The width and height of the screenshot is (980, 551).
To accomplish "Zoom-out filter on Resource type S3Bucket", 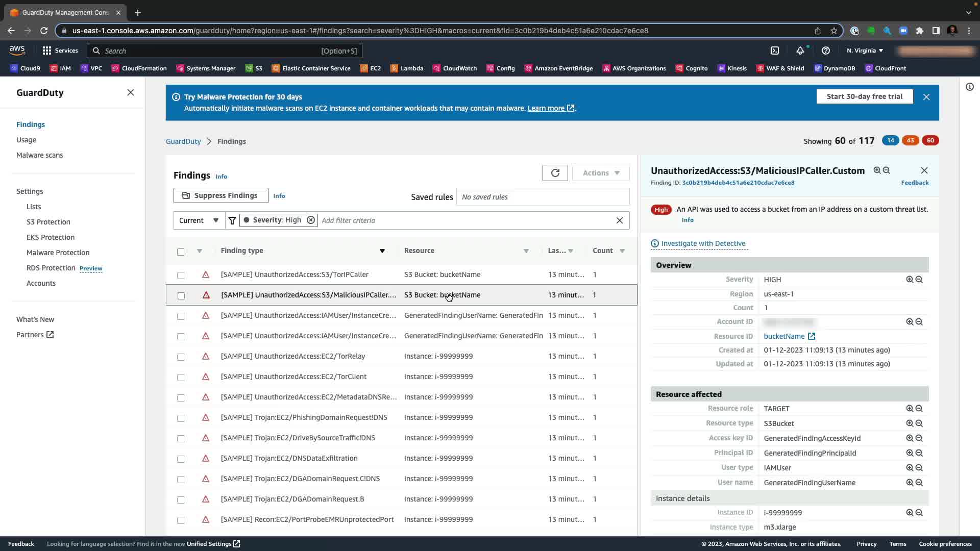I will [x=919, y=423].
